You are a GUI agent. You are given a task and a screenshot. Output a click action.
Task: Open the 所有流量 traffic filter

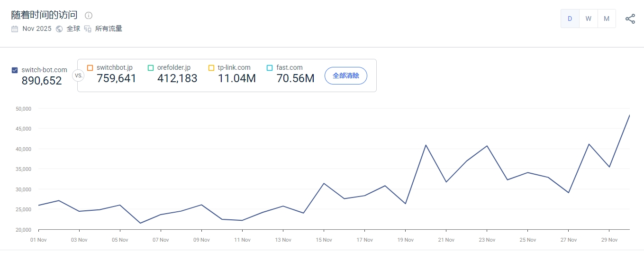pos(109,28)
